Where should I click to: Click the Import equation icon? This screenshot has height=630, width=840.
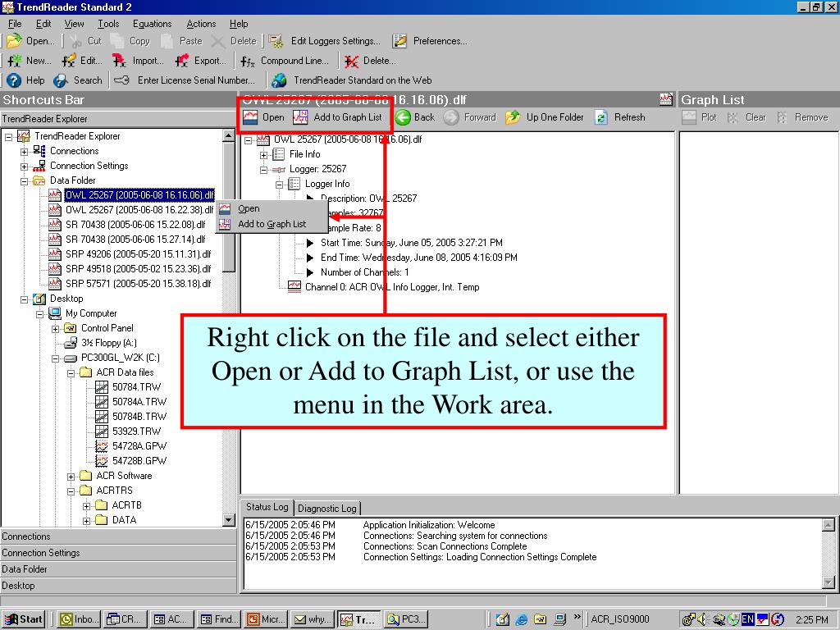[x=120, y=61]
